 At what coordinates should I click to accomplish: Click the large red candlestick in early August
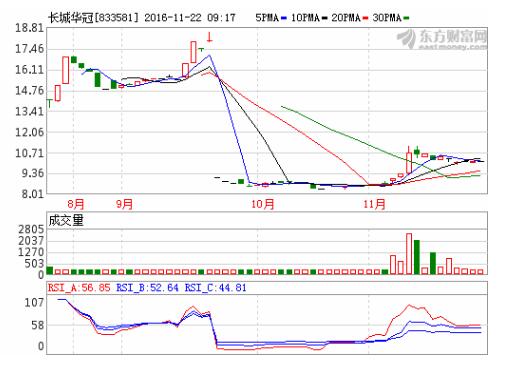[66, 70]
